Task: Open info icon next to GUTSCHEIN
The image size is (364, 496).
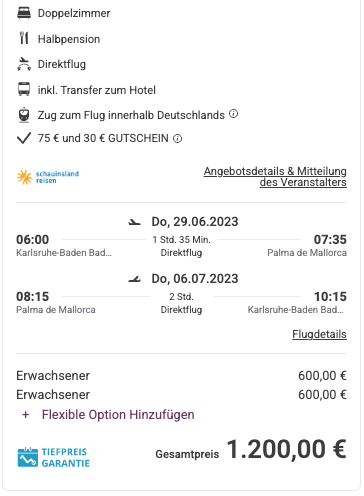Action: 178,138
